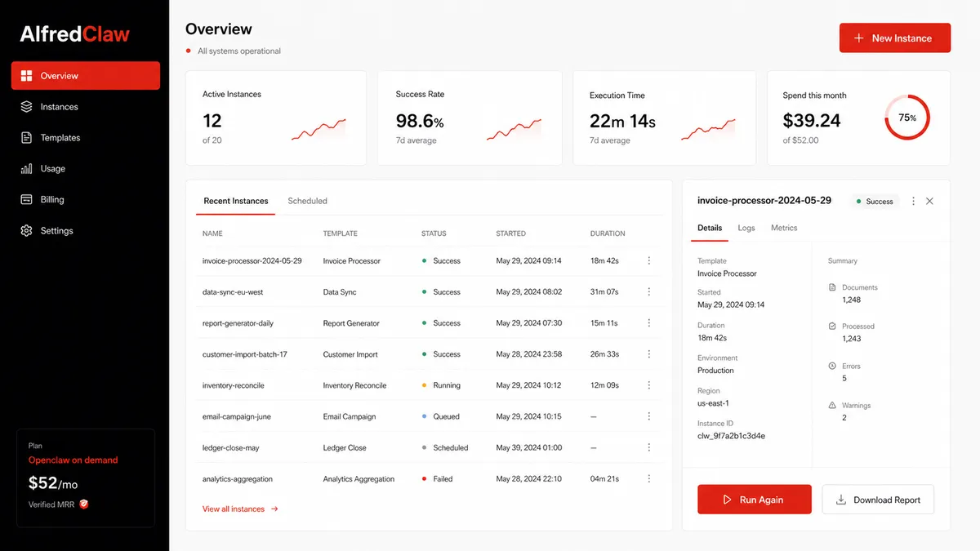
Task: Open the detail panel more-options menu
Action: click(x=913, y=201)
